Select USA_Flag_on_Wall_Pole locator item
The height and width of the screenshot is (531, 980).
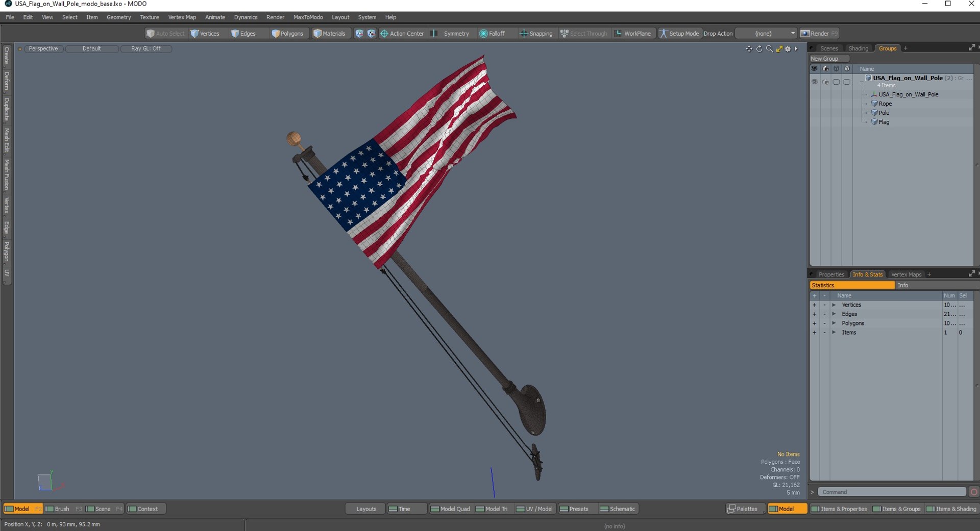point(908,94)
